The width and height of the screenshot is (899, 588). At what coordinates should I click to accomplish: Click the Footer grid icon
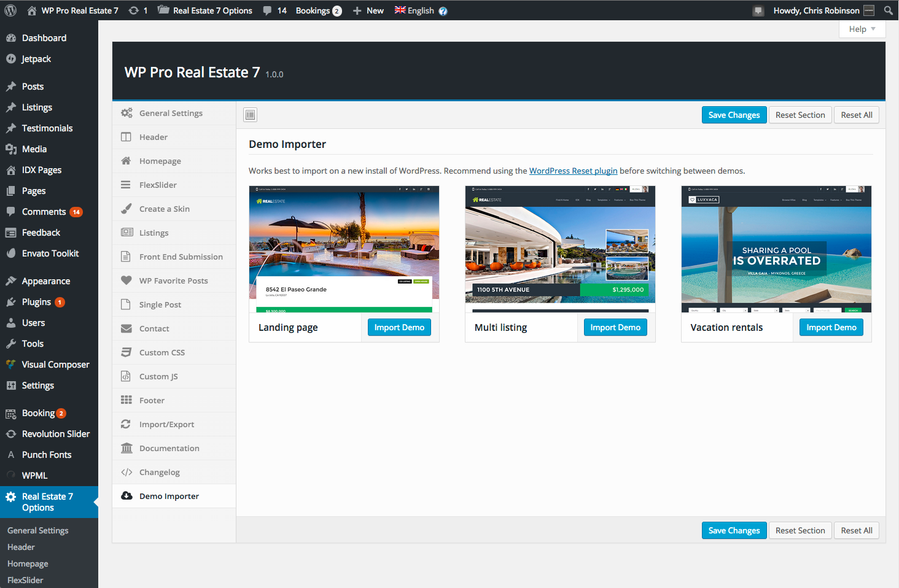(x=126, y=400)
